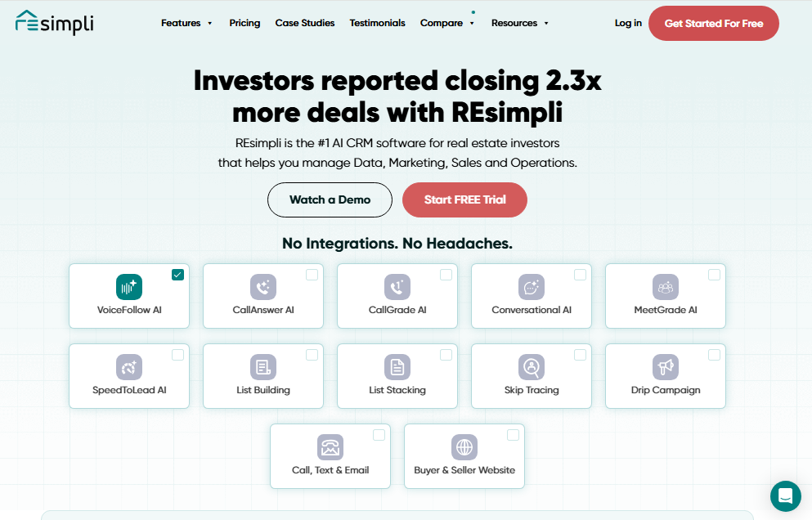The image size is (812, 520).
Task: Open the Case Studies page
Action: (305, 23)
